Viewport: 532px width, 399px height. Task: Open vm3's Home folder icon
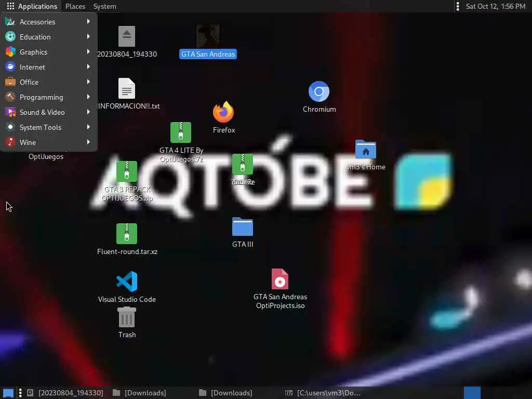(x=365, y=149)
